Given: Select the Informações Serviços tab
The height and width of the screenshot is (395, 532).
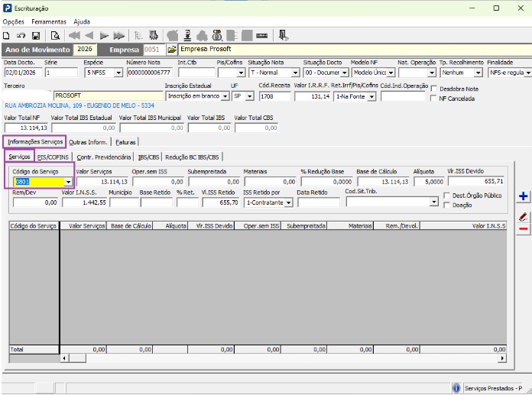Looking at the screenshot, I should click(x=35, y=141).
